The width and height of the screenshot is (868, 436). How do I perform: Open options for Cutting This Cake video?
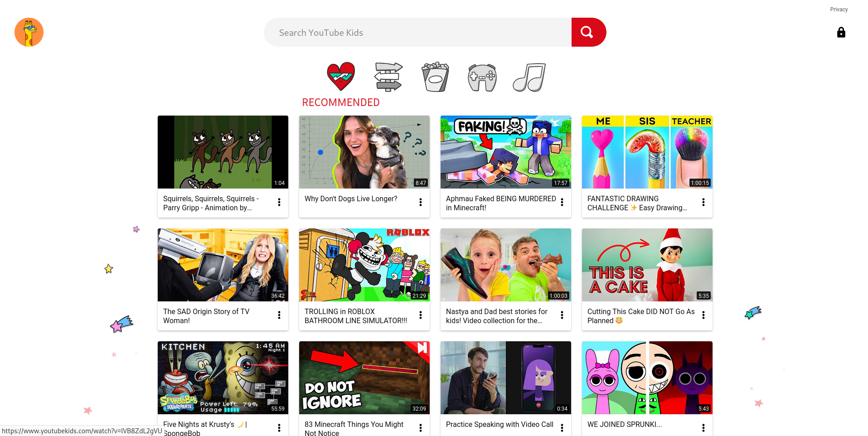click(x=703, y=315)
